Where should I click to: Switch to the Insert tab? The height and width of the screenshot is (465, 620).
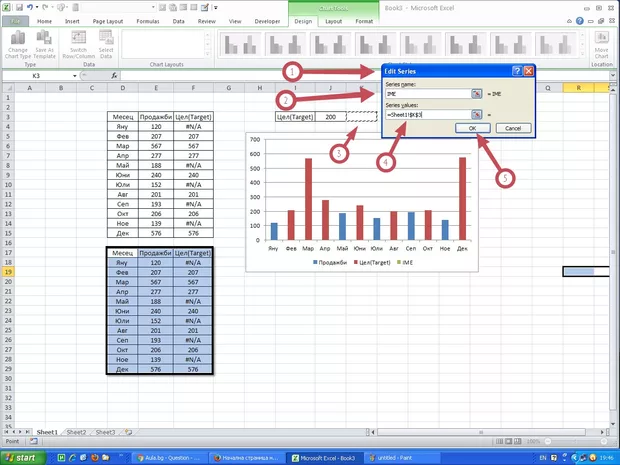click(x=72, y=21)
